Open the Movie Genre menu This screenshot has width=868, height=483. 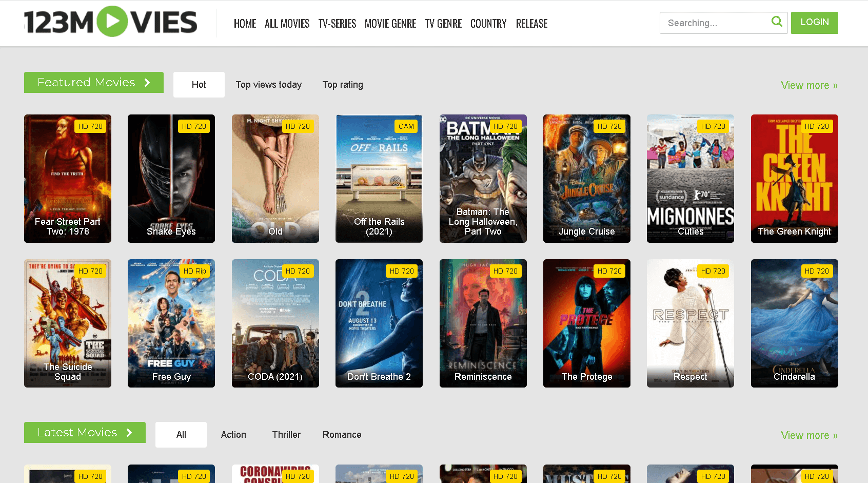pos(390,24)
